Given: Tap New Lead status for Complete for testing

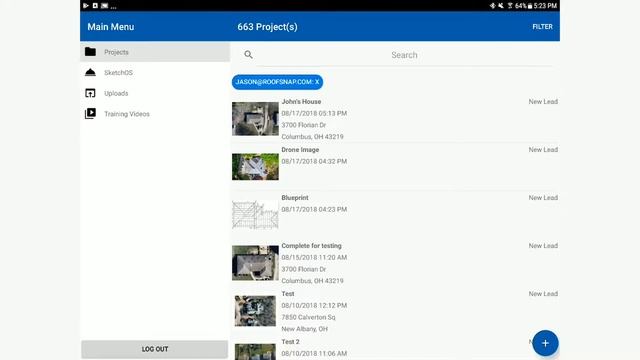Looking at the screenshot, I should (x=543, y=246).
